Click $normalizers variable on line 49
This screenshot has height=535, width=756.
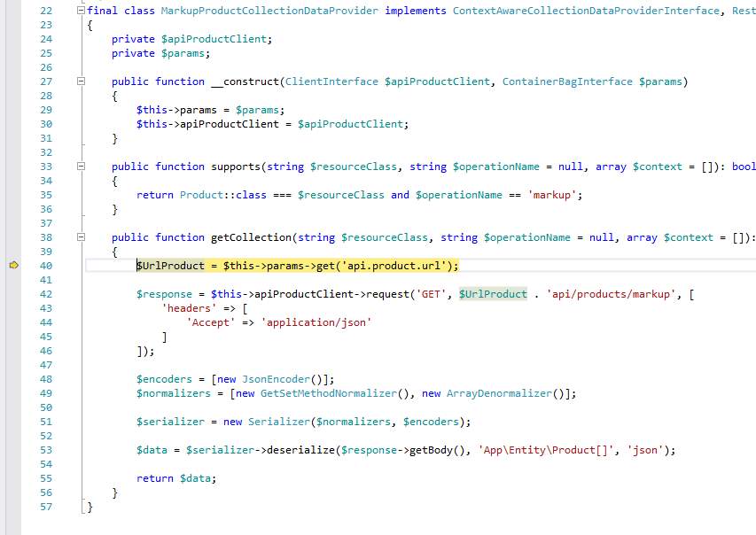(174, 393)
